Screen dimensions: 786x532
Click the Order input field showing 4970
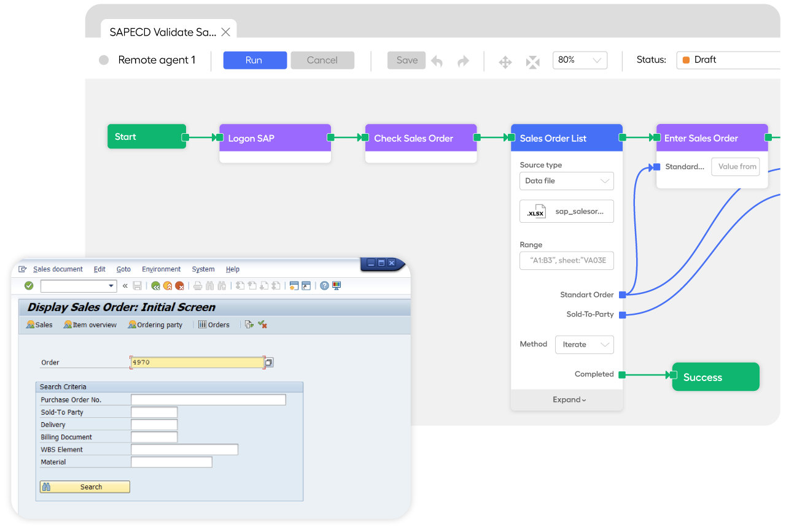(x=196, y=362)
